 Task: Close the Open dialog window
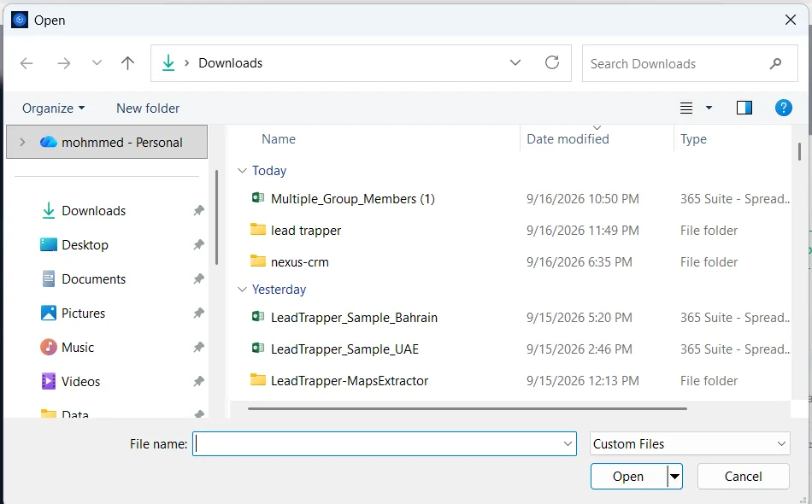click(x=791, y=21)
